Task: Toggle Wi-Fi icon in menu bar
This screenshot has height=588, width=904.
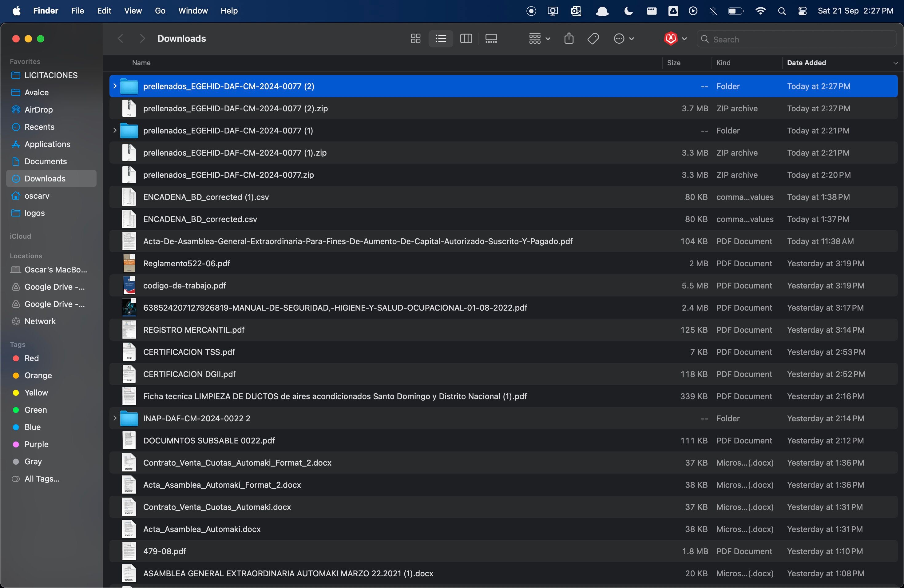Action: (x=760, y=11)
